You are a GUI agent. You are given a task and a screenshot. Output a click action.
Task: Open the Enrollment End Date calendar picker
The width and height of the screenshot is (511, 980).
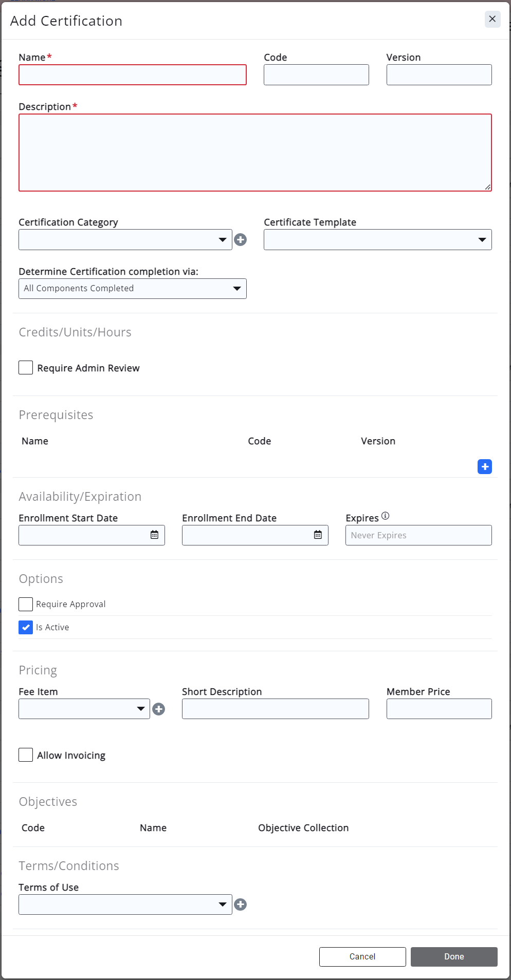click(x=318, y=535)
